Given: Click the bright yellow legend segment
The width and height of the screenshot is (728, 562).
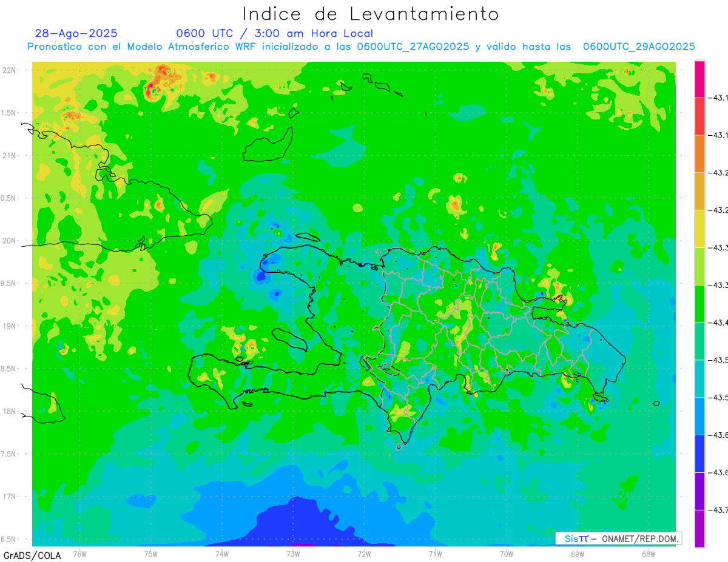Looking at the screenshot, I should point(699,229).
